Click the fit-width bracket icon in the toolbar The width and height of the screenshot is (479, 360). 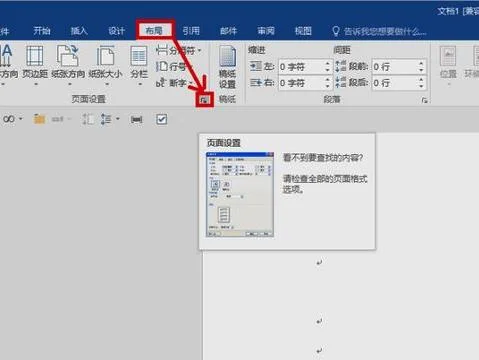[x=136, y=119]
